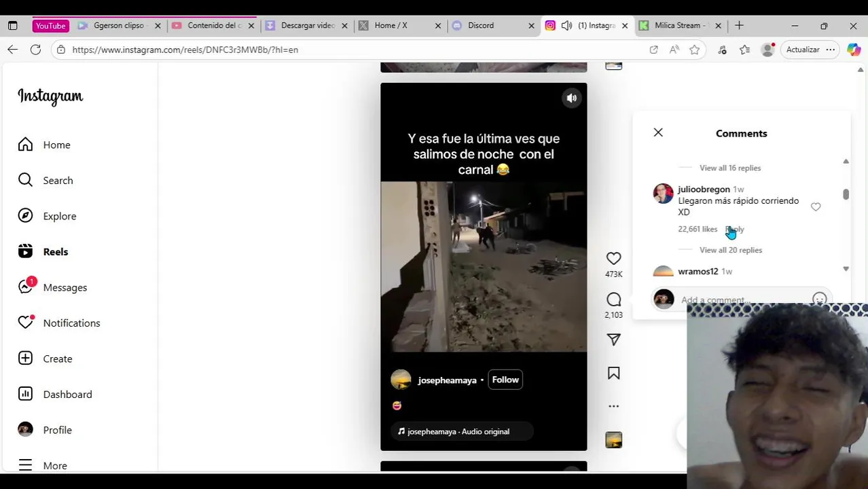Click the address bar URL
This screenshot has height=489, width=868.
(x=185, y=50)
